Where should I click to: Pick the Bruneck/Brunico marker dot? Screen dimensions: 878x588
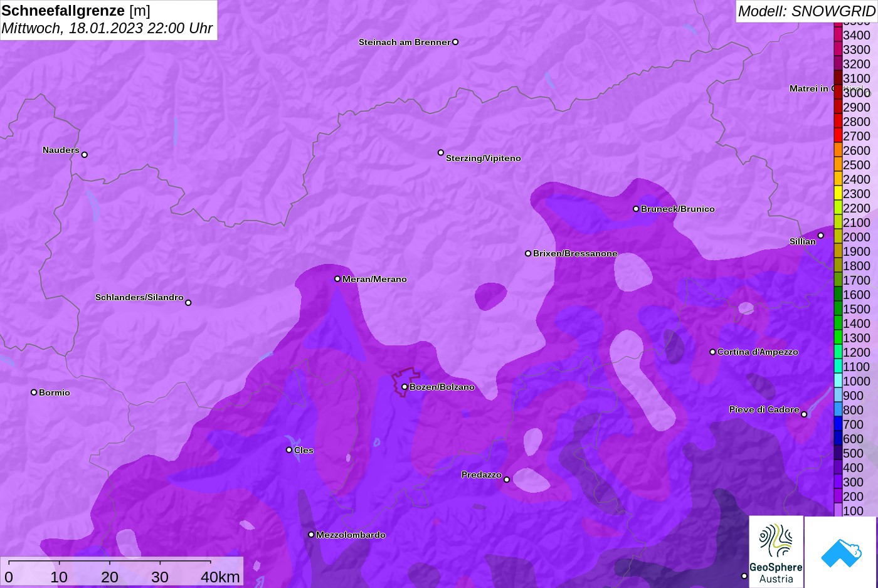[x=636, y=209]
